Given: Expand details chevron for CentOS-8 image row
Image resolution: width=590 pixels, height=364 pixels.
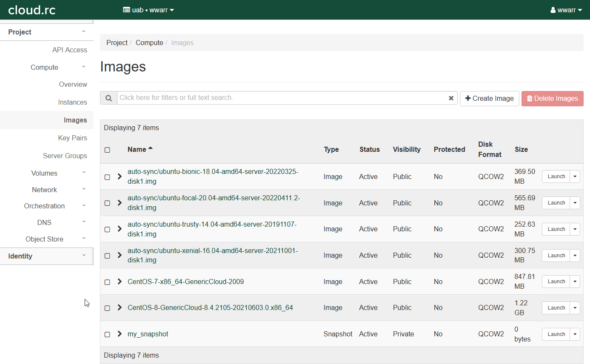Looking at the screenshot, I should (120, 307).
